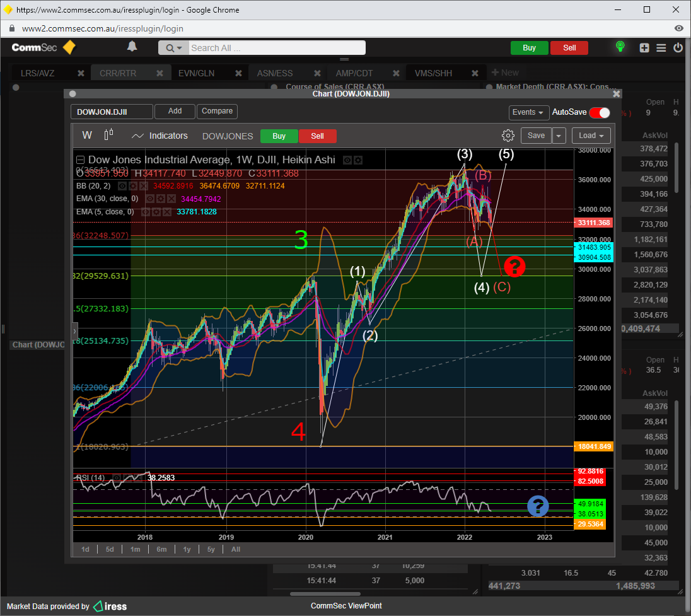Image resolution: width=691 pixels, height=616 pixels.
Task: Close the AMP/CDT tab
Action: [396, 73]
